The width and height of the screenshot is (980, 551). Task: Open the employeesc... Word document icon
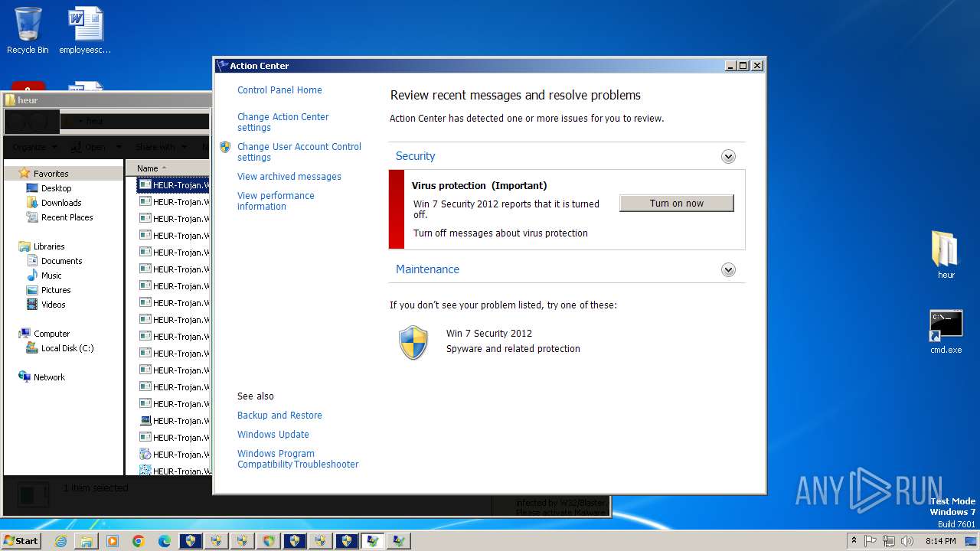point(85,31)
